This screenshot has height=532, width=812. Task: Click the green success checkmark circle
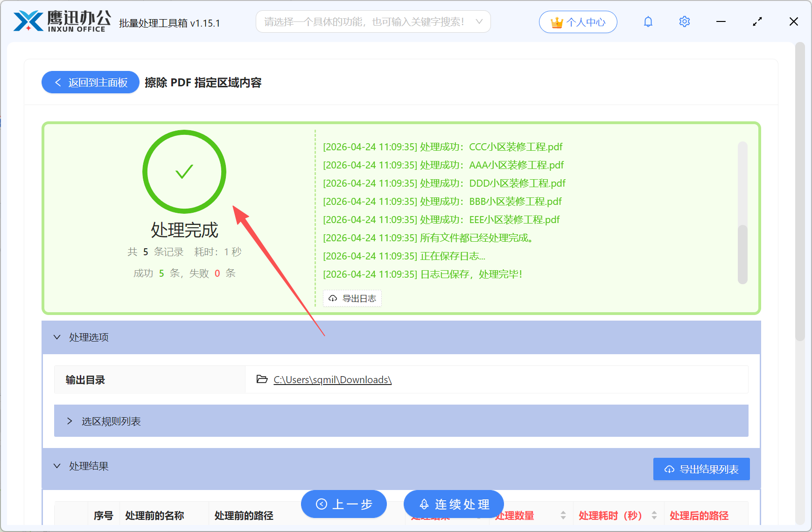coord(184,172)
